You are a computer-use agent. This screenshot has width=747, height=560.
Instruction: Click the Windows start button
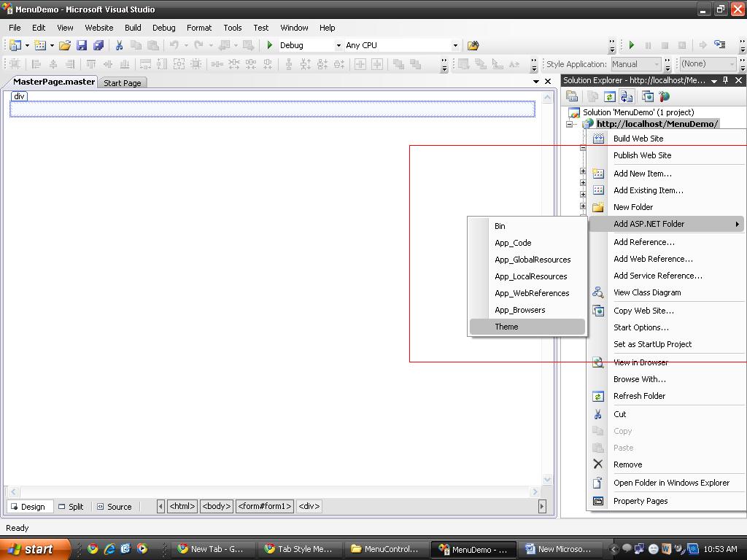coord(34,549)
